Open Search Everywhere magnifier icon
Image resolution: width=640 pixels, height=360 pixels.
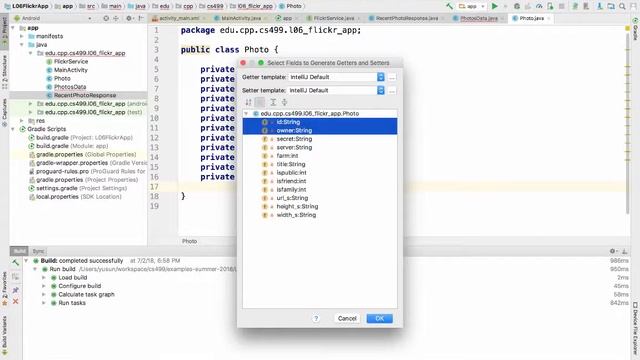[622, 6]
